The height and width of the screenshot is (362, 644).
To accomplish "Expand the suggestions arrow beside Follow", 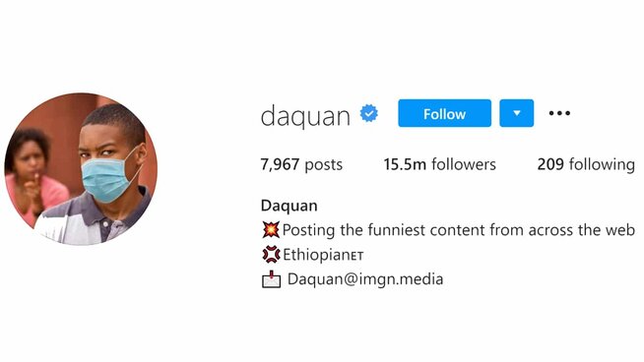I will (x=517, y=113).
